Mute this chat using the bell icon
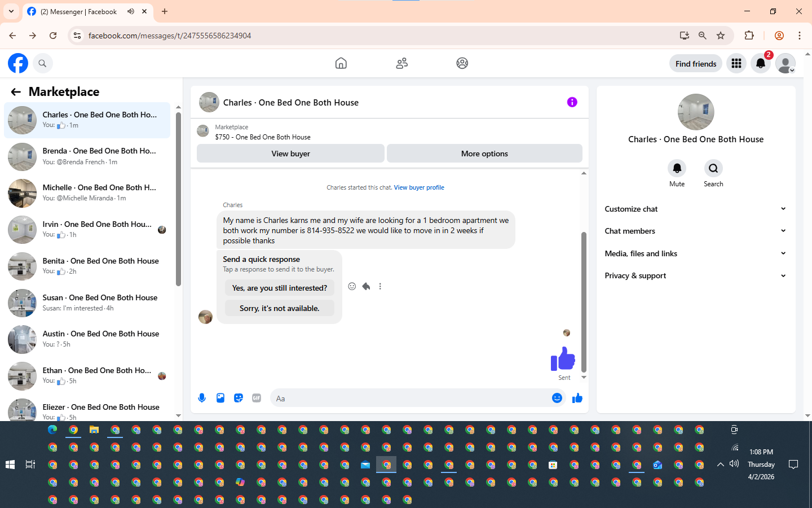 pos(677,168)
